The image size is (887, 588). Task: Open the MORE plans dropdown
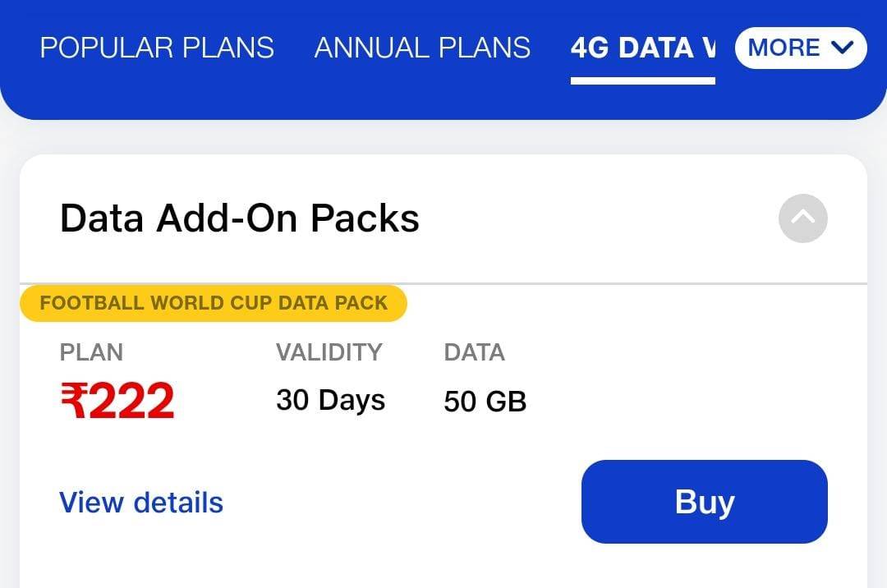pos(801,48)
